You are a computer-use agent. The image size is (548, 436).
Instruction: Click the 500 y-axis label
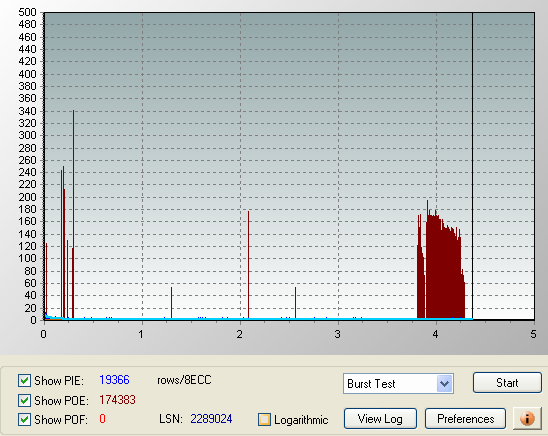pyautogui.click(x=27, y=12)
